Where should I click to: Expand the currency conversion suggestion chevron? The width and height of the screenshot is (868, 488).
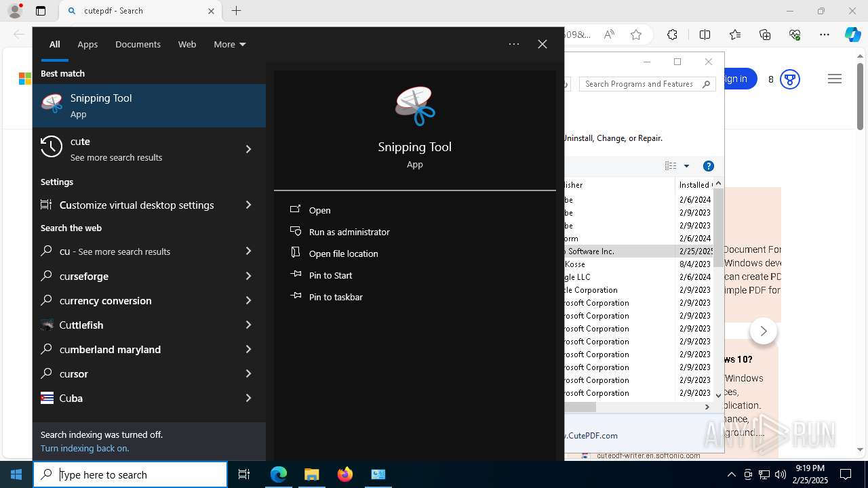[x=248, y=300]
